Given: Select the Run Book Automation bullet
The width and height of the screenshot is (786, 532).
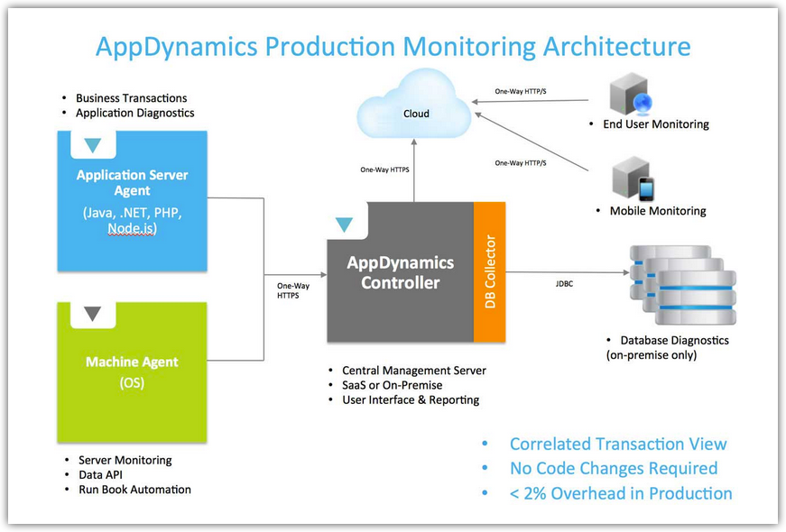Looking at the screenshot, I should 134,490.
